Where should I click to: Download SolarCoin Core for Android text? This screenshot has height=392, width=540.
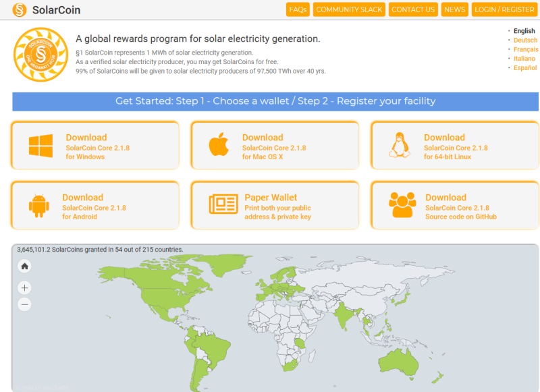94,207
